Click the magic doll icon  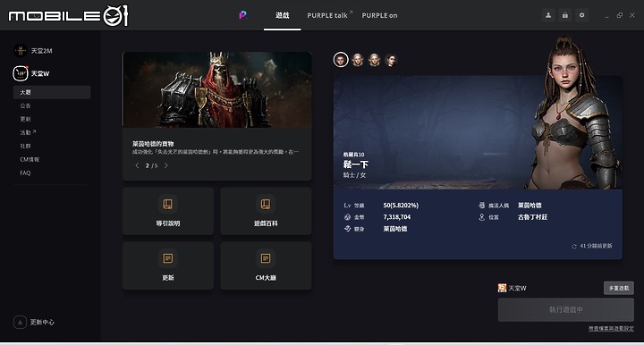(482, 205)
